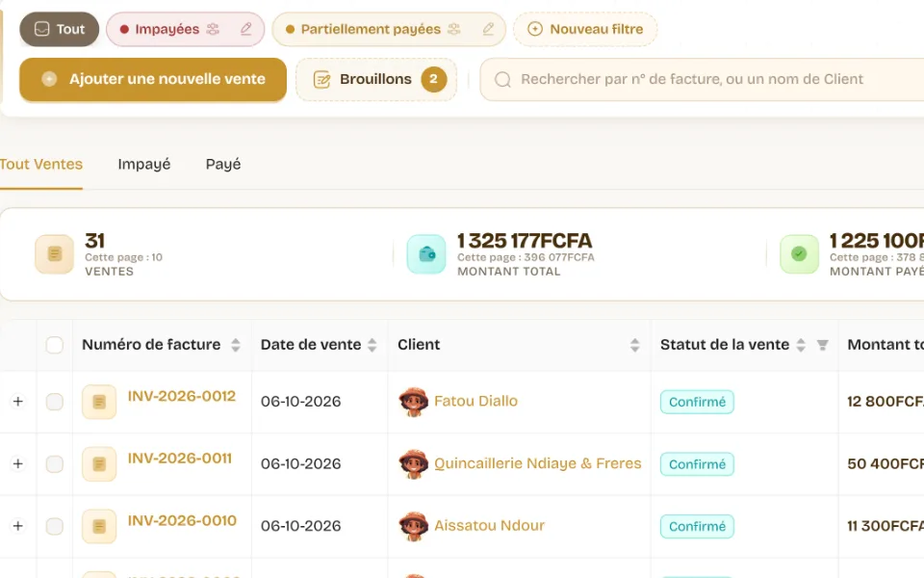924x578 pixels.
Task: Open client link Fatou Diallo
Action: tap(476, 401)
